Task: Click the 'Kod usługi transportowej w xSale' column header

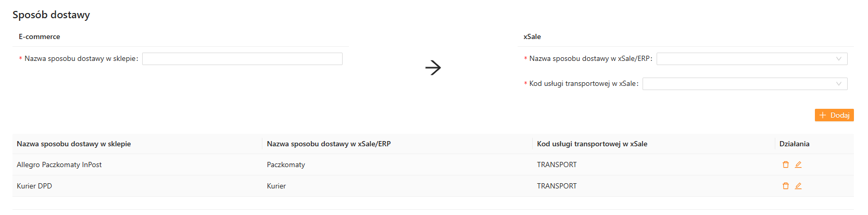Action: tap(592, 144)
